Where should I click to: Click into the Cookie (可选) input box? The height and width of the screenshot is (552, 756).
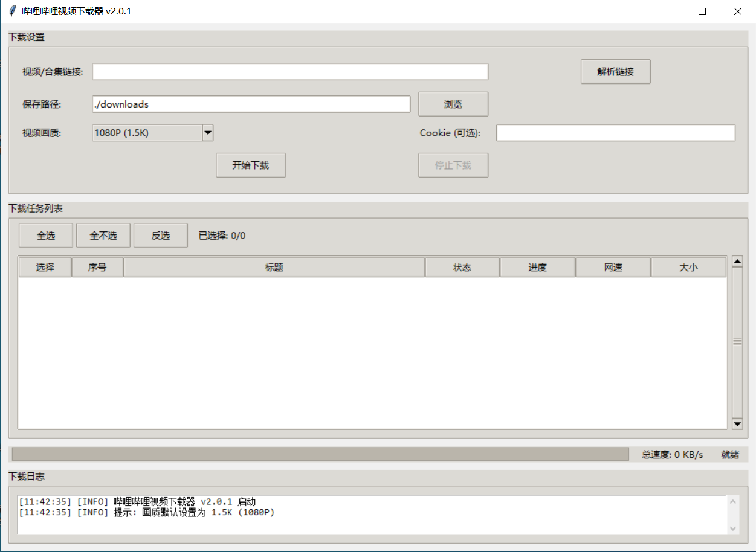(615, 133)
